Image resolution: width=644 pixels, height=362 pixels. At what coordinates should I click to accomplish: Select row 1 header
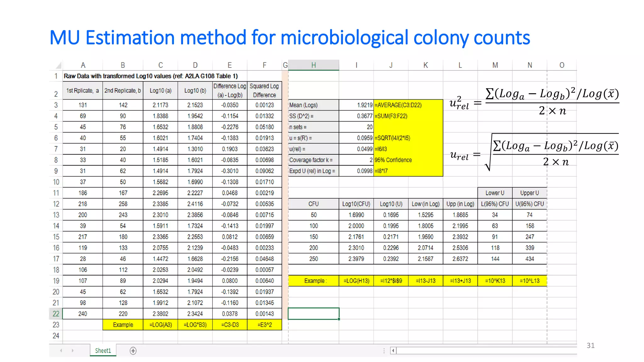[56, 76]
